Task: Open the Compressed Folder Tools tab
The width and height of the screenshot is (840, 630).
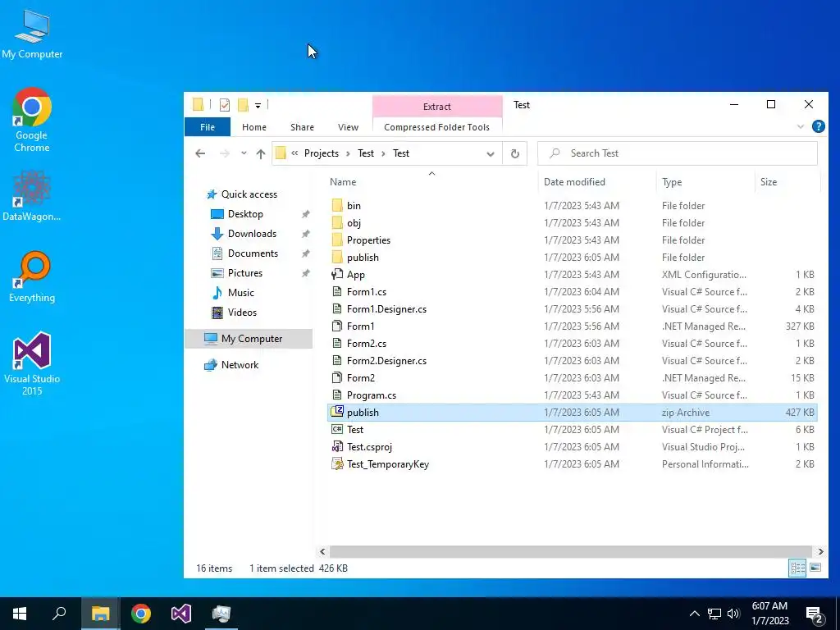Action: click(436, 127)
